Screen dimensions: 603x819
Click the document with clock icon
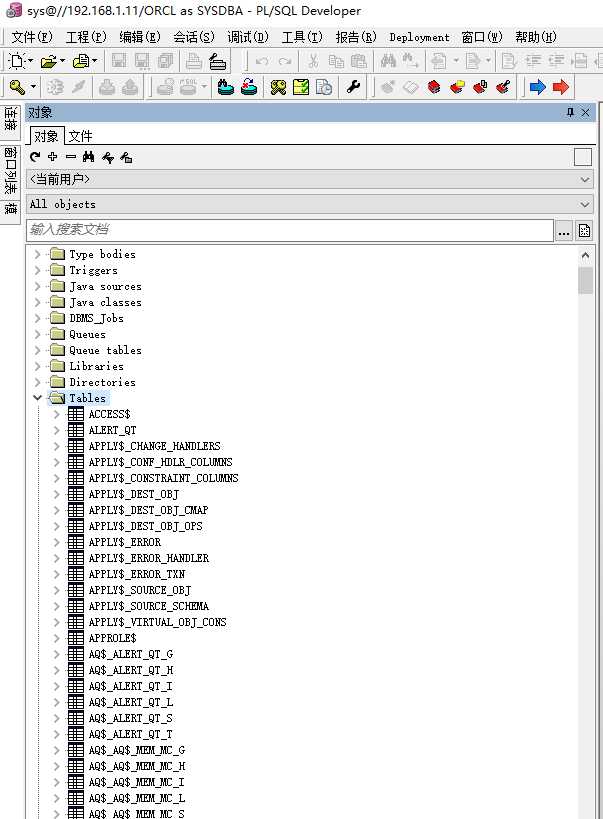(x=324, y=87)
